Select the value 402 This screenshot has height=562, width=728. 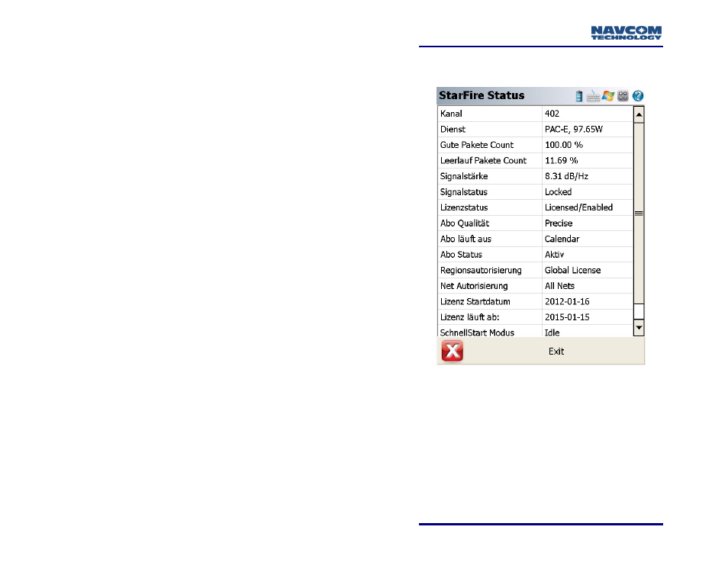[x=552, y=114]
